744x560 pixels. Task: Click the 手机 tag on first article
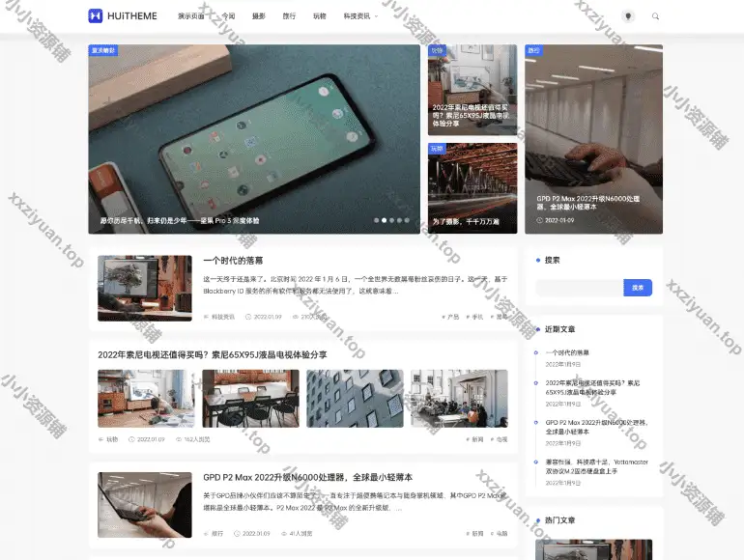coord(476,317)
